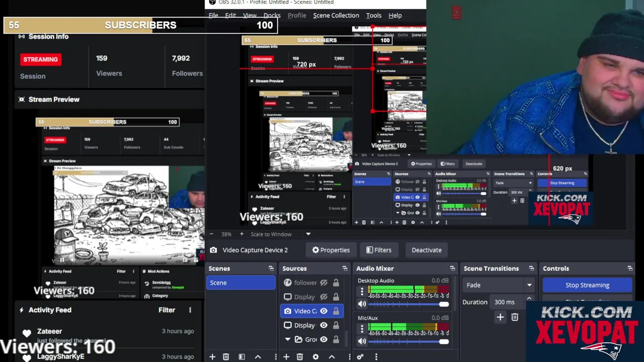The width and height of the screenshot is (644, 362).
Task: Hide the Display source below Video Capture
Action: coord(324,325)
